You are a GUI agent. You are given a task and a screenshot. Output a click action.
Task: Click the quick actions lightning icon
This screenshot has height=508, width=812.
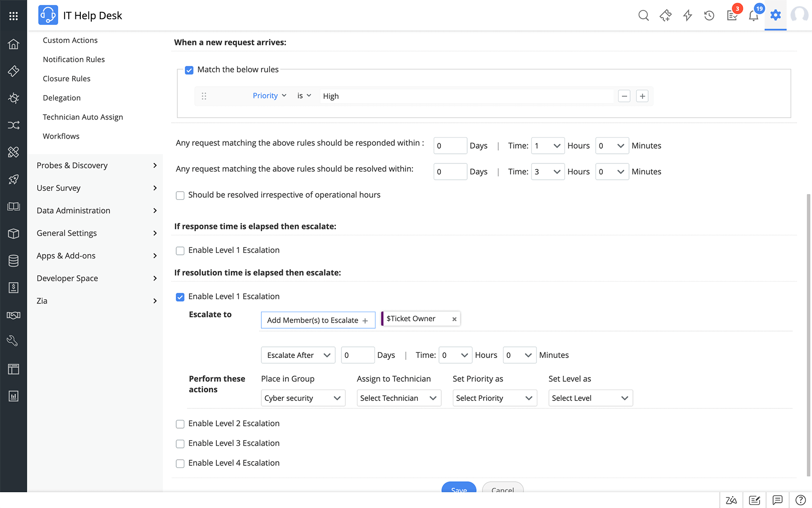point(687,15)
